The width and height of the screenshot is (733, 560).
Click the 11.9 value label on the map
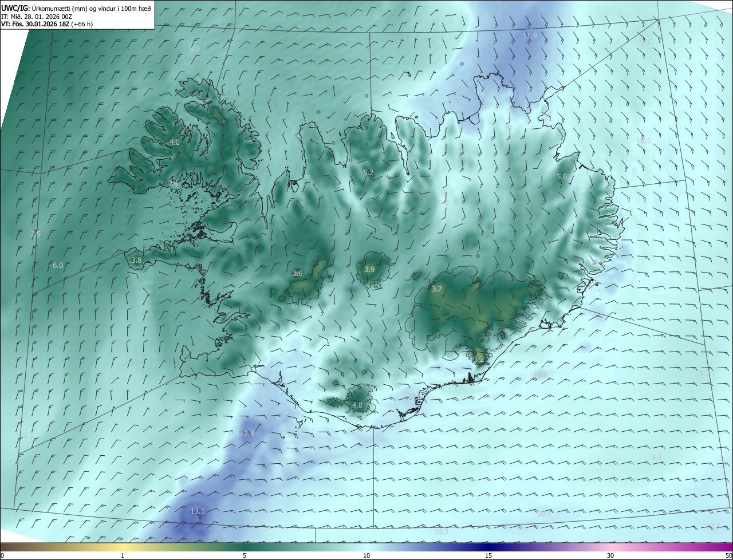(530, 36)
